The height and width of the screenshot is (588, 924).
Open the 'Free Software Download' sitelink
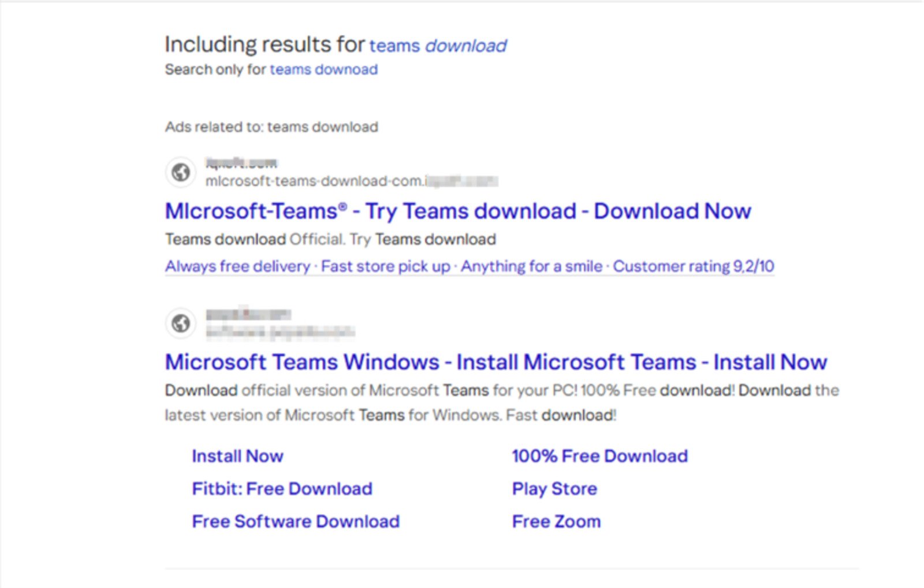[x=296, y=522]
